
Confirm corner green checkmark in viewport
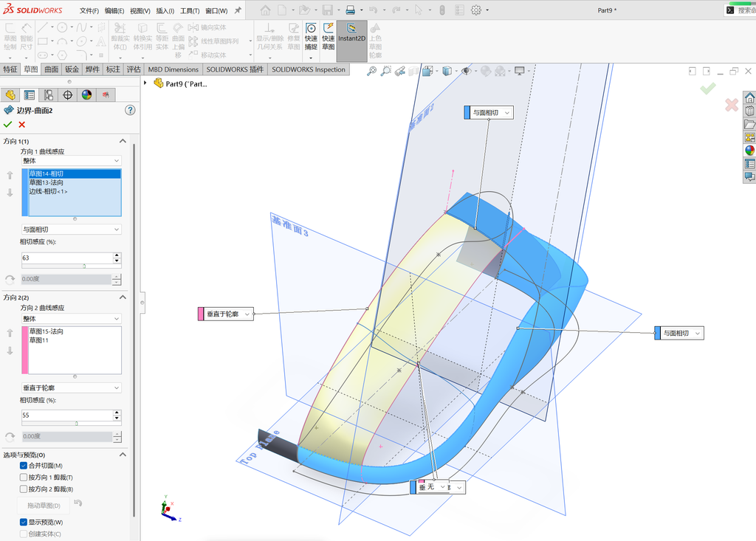(708, 89)
